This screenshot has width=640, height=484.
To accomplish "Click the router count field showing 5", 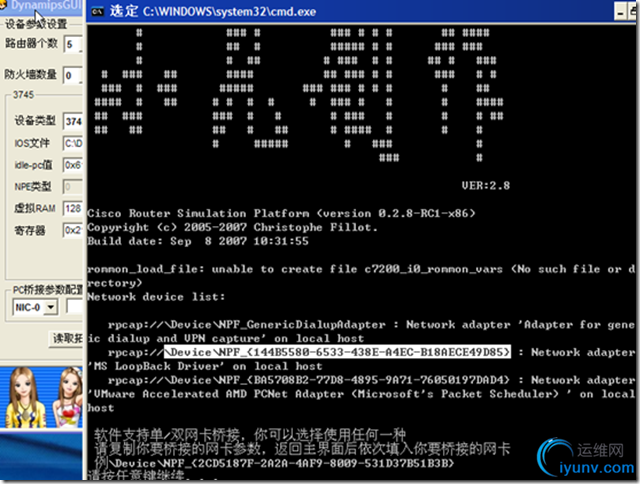I will 73,44.
